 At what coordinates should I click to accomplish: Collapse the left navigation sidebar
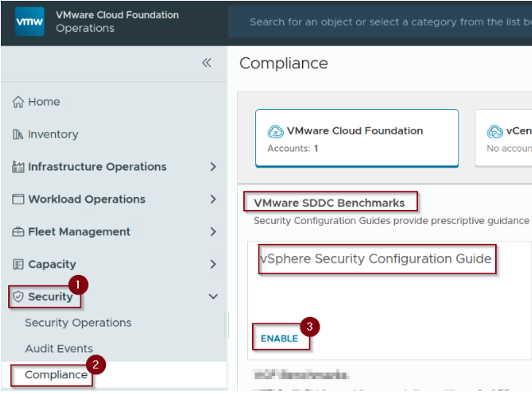click(207, 63)
